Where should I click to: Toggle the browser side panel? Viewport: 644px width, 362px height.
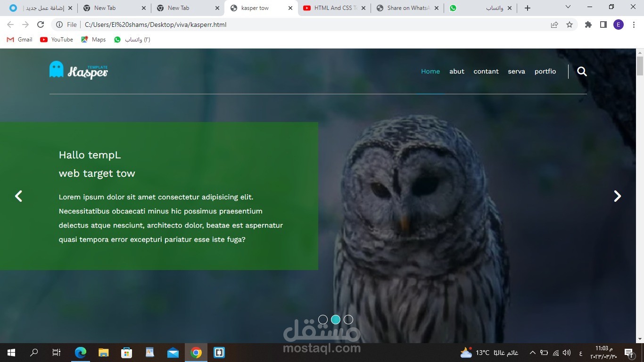(603, 25)
